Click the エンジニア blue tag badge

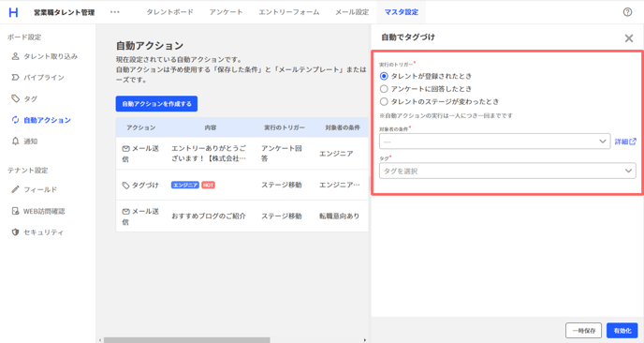click(x=184, y=185)
